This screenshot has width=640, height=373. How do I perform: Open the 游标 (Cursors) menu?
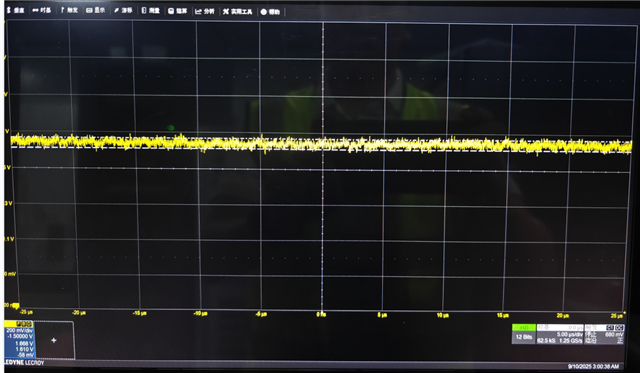[x=123, y=10]
